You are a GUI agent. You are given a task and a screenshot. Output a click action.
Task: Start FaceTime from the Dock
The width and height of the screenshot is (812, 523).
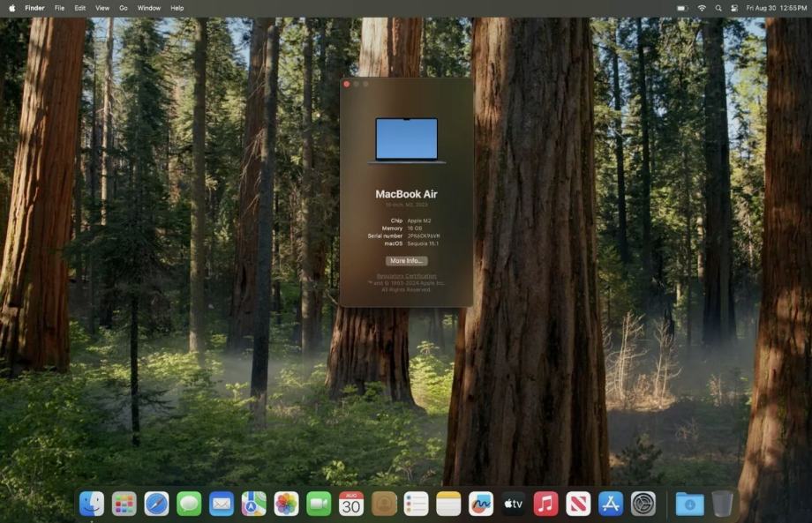coord(319,504)
